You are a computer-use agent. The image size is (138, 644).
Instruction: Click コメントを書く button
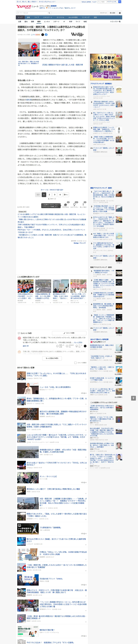[69, 333]
